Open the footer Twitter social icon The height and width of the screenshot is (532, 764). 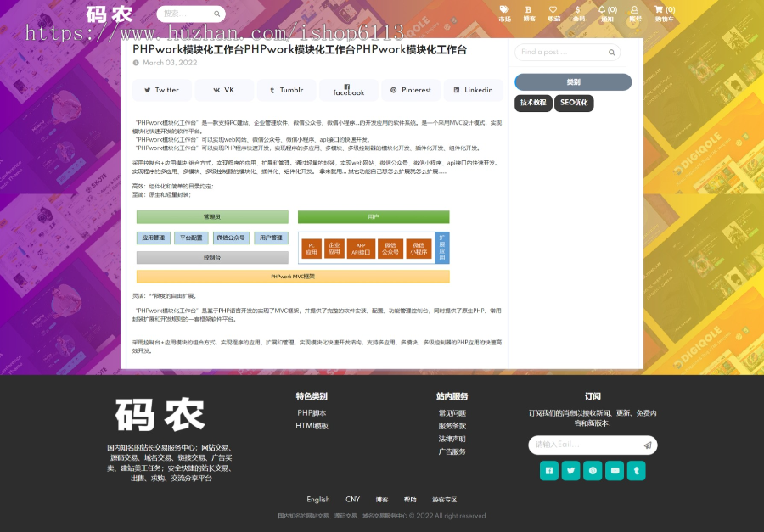coord(570,471)
